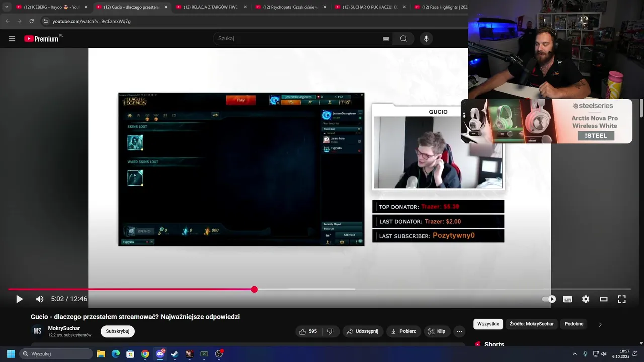Viewport: 644px width, 362px height.
Task: Switch to SUCHAR O PUCHACZU browser tab
Action: 370,7
